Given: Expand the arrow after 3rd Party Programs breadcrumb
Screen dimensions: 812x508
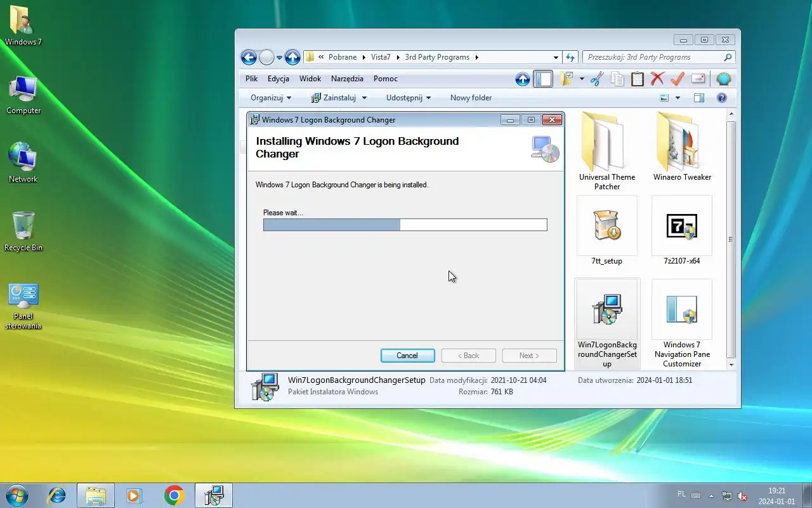Looking at the screenshot, I should pos(476,57).
